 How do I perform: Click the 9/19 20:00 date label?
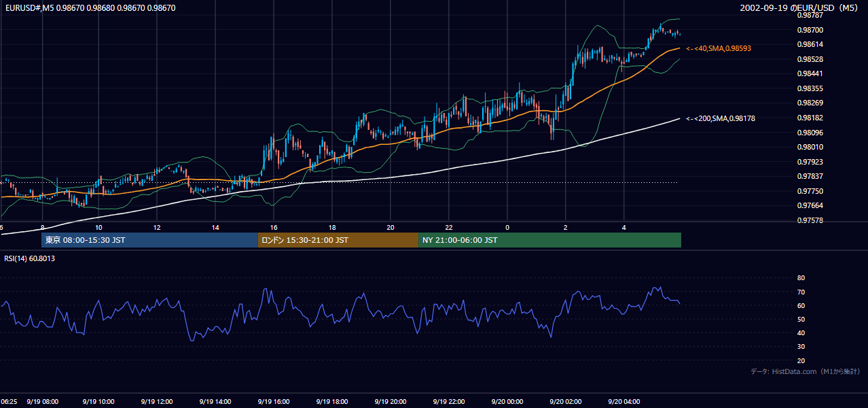[x=391, y=401]
